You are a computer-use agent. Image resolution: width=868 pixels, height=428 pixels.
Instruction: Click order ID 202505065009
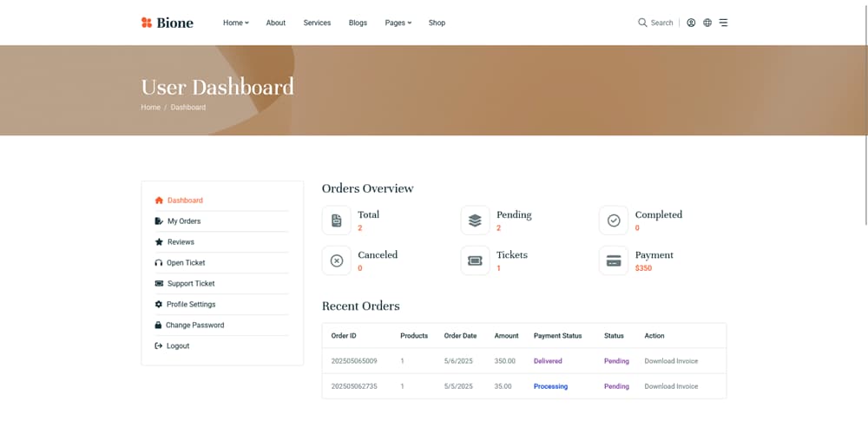354,361
